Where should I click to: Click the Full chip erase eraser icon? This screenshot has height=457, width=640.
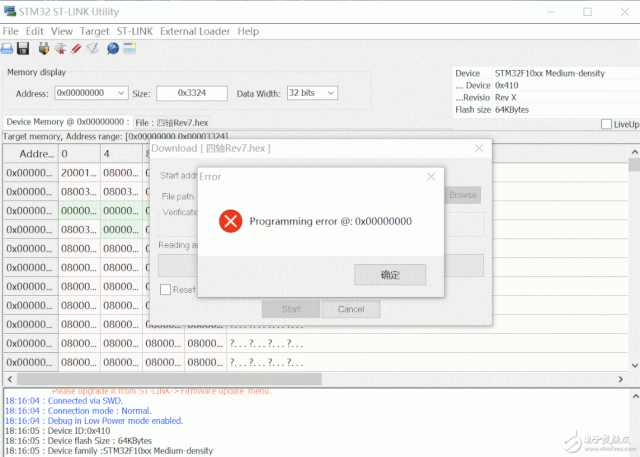point(76,49)
